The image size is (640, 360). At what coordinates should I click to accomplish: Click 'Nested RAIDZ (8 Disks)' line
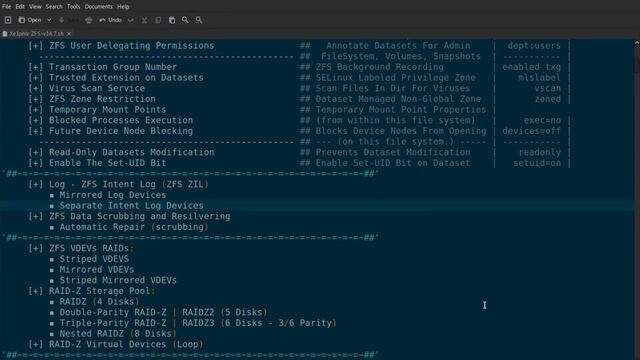pyautogui.click(x=113, y=333)
